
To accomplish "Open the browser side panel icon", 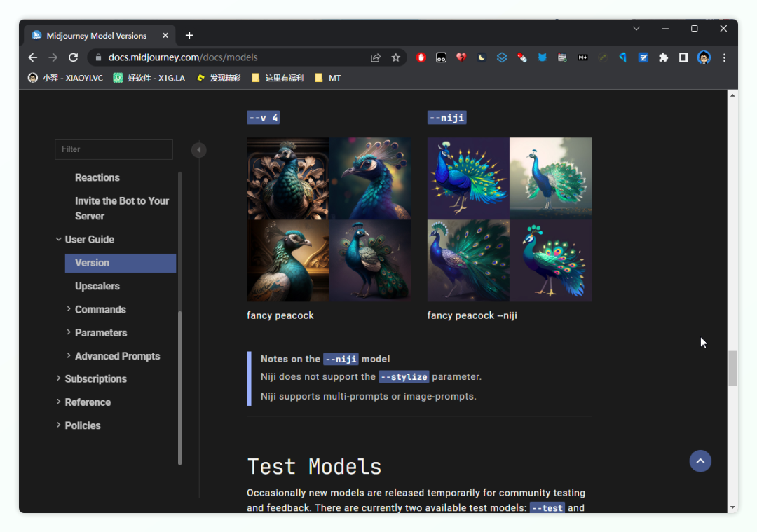I will (x=683, y=57).
